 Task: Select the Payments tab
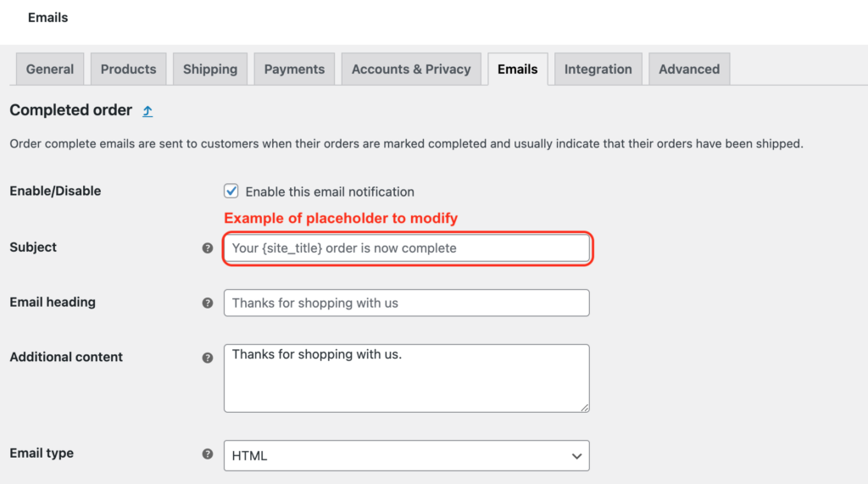click(294, 70)
